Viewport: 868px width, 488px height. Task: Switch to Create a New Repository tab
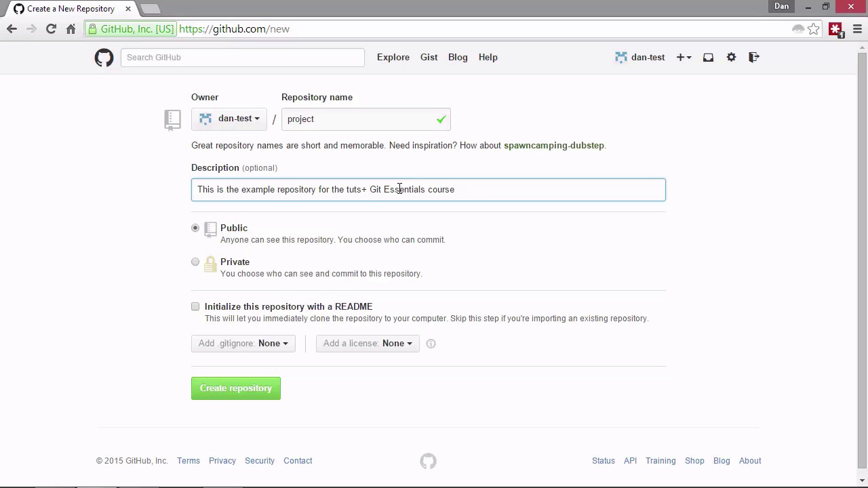point(71,9)
